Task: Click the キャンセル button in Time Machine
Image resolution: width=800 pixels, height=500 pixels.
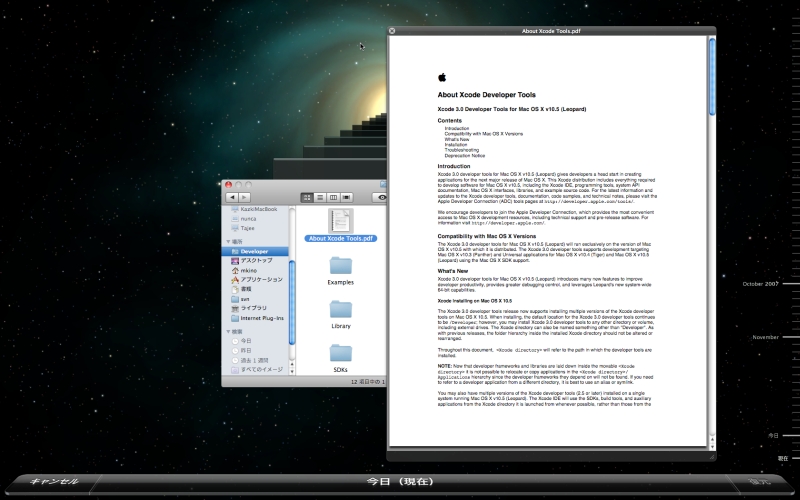Action: 54,481
